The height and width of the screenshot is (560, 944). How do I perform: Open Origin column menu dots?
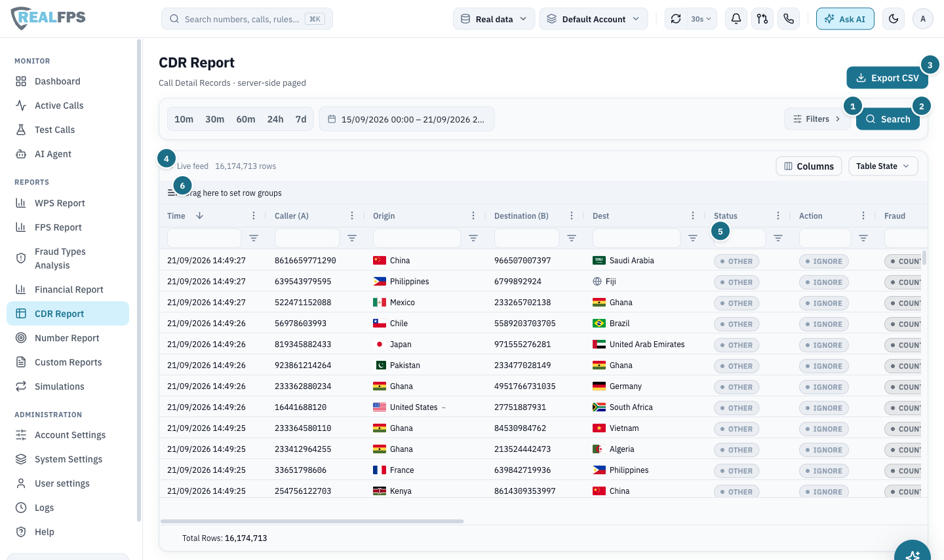(x=473, y=215)
